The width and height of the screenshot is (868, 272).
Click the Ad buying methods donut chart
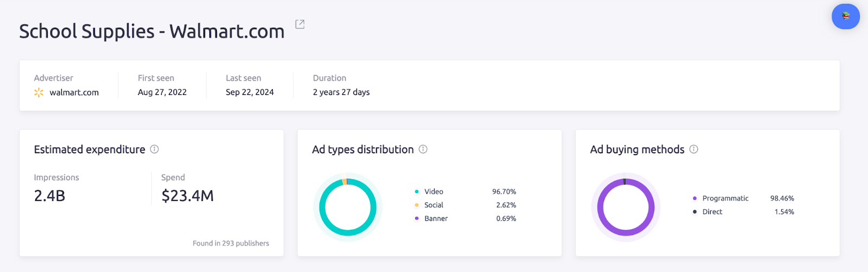tap(626, 207)
